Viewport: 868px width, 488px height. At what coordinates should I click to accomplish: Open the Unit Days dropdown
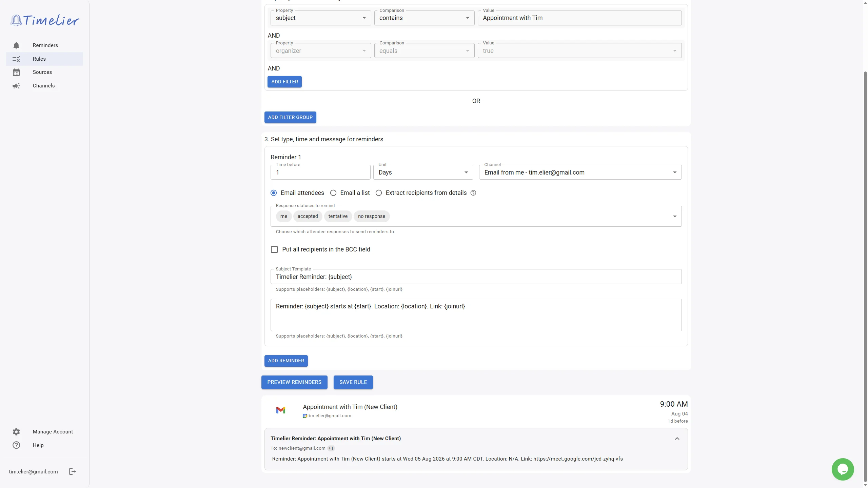pos(423,172)
